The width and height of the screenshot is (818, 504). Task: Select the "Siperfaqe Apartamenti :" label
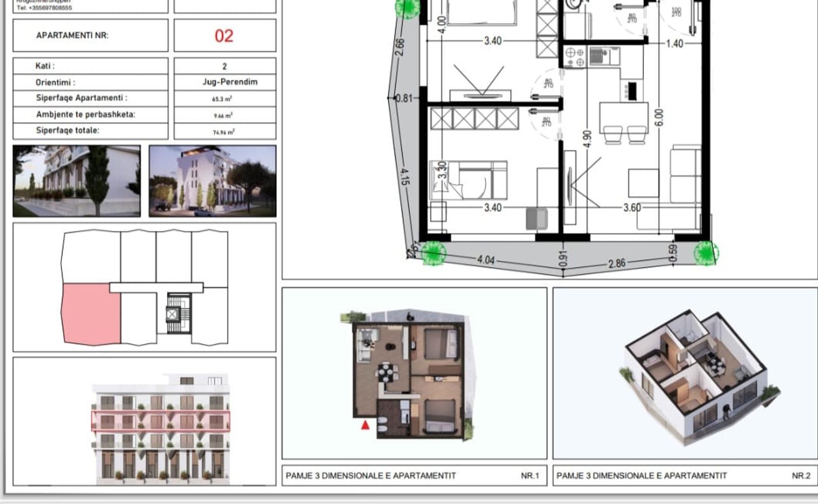(82, 98)
